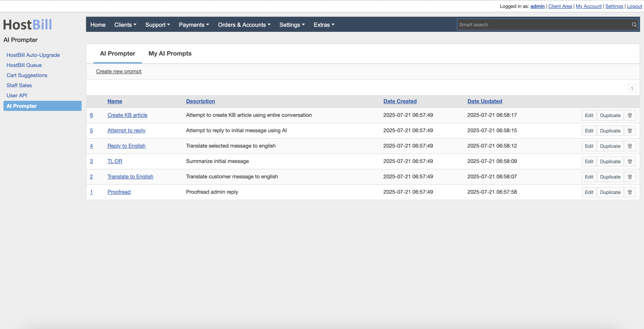Sort table by Date Updated column
Screen dimensions: 644x329
(485, 101)
